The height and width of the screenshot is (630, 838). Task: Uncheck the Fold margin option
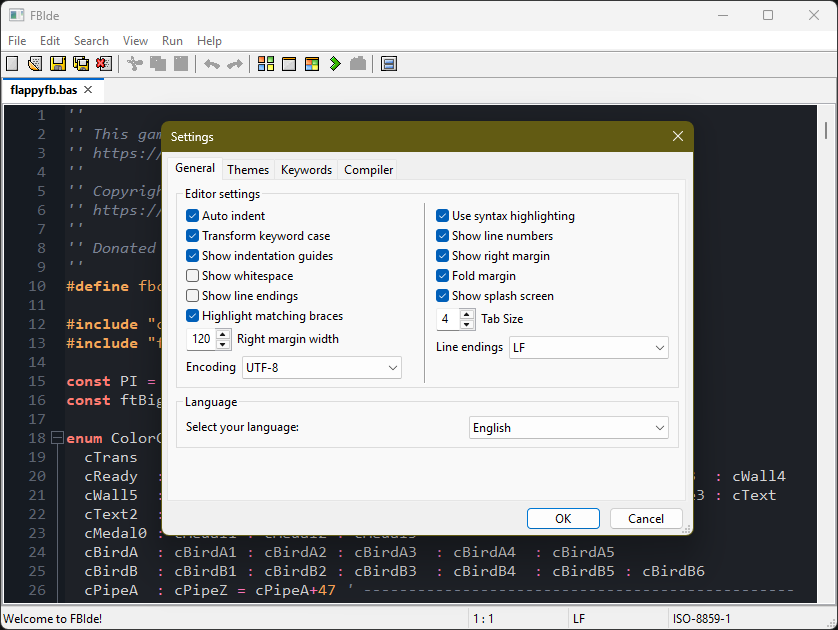coord(443,276)
